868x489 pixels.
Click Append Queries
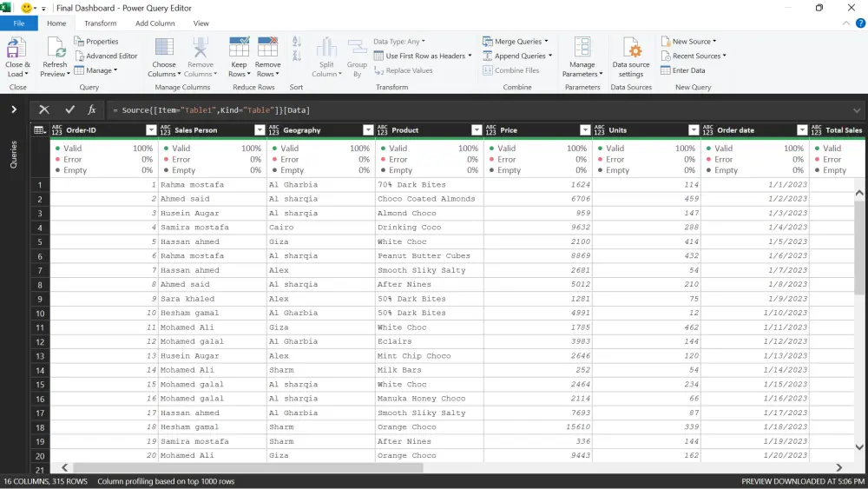[517, 56]
